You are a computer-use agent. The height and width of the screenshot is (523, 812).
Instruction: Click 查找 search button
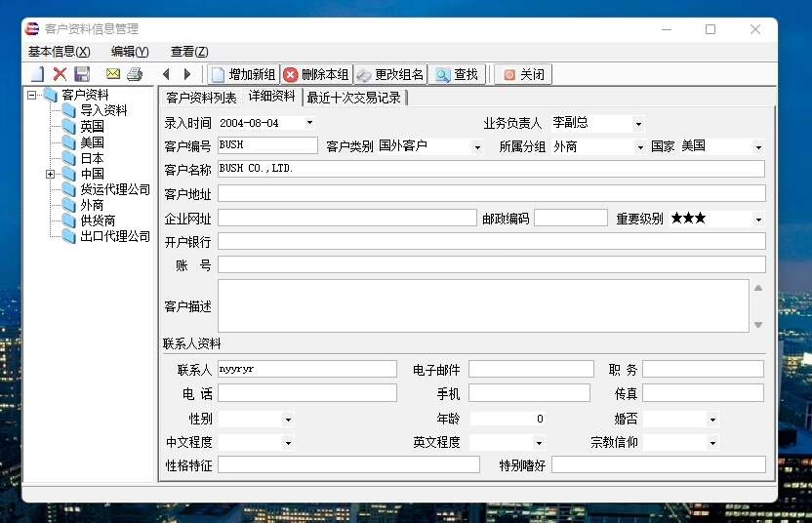tap(457, 74)
